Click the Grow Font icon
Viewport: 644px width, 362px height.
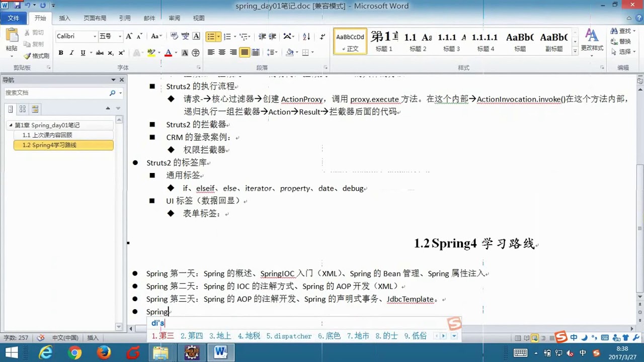point(129,36)
